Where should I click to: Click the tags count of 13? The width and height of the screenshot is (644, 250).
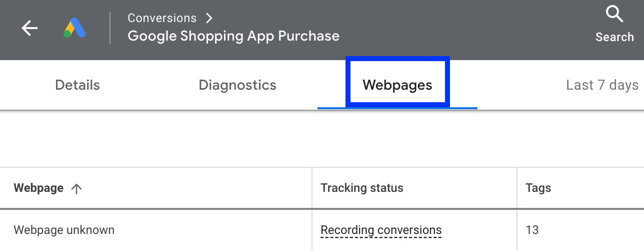point(532,230)
